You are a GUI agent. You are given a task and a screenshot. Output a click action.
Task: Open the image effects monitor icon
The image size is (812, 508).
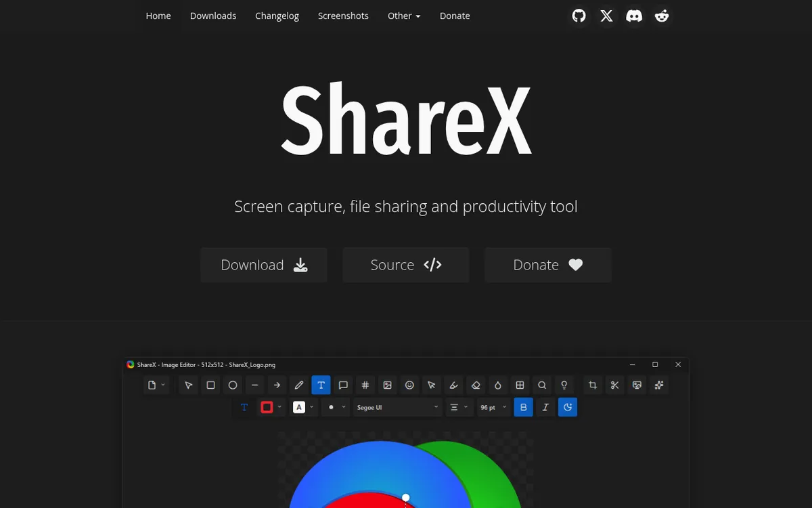[637, 385]
